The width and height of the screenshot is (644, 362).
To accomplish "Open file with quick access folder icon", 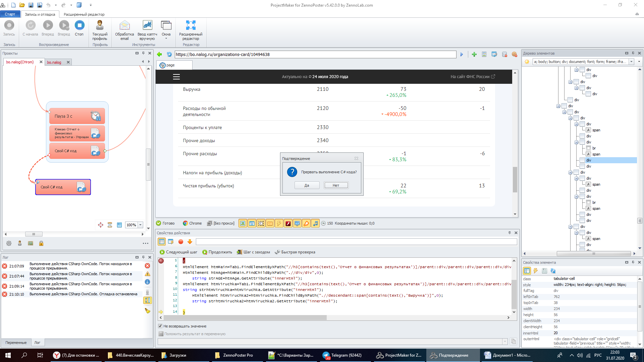I will [x=22, y=5].
